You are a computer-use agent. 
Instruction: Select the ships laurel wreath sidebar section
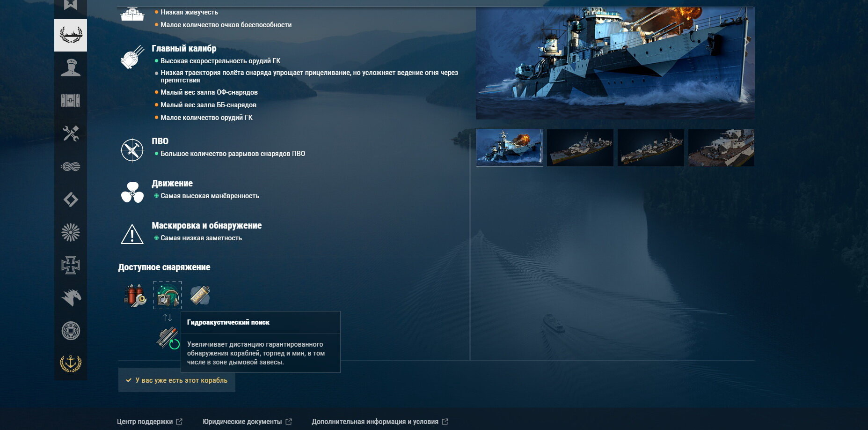(71, 35)
